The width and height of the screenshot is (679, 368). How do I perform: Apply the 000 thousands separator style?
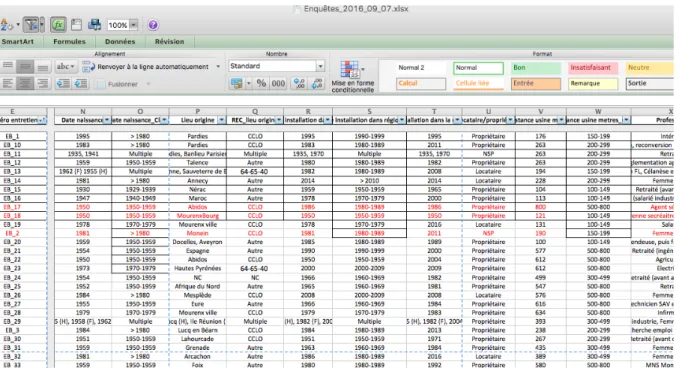click(x=278, y=84)
